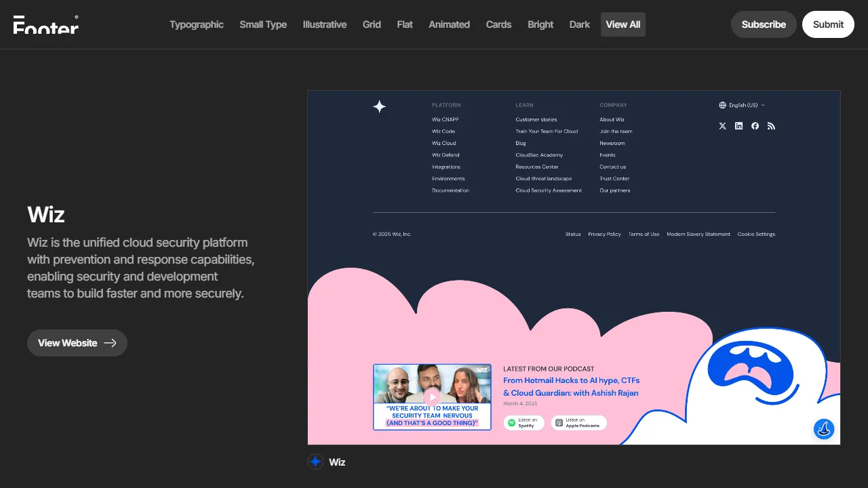Select the Illustrative category
Screen dimensions: 868x488
(325, 24)
